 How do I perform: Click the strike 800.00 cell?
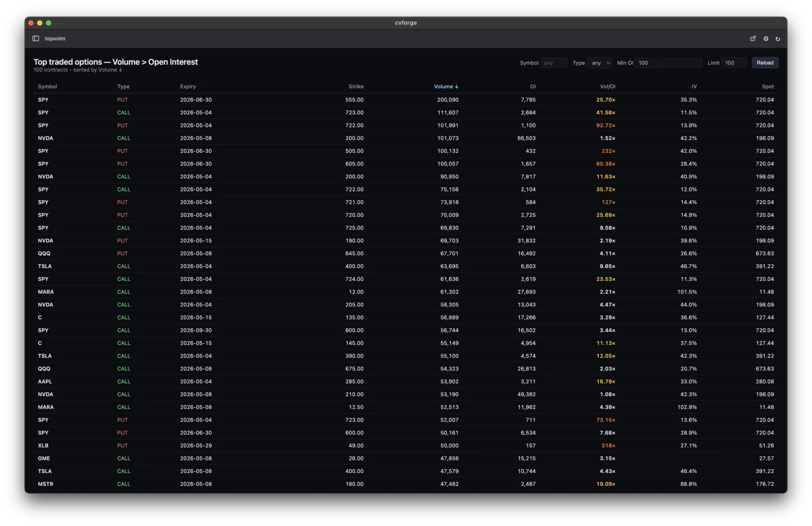[x=354, y=331]
